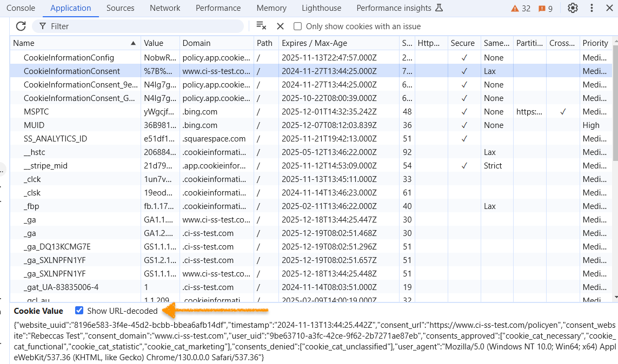Refresh the cookies list

(x=21, y=26)
